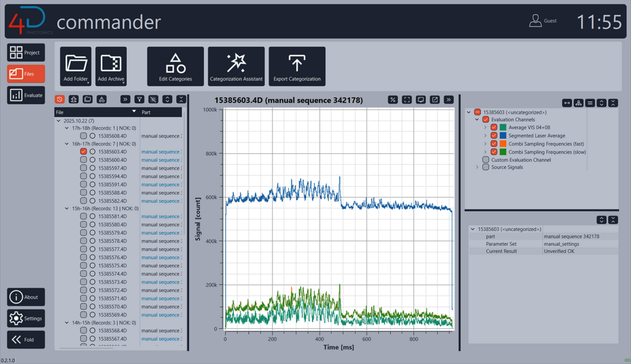
Task: Collapse all in properties panel toolbar
Action: [613, 220]
